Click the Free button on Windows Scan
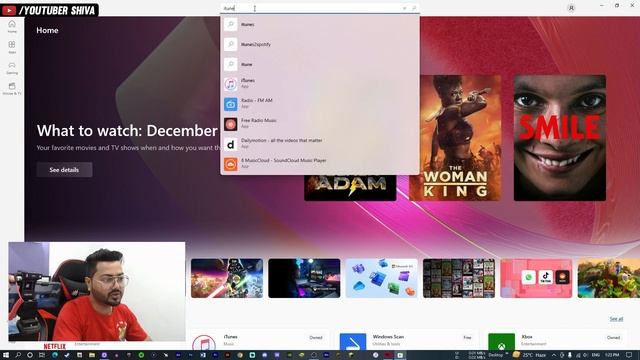Viewport: 640px width, 360px height. pos(467,338)
